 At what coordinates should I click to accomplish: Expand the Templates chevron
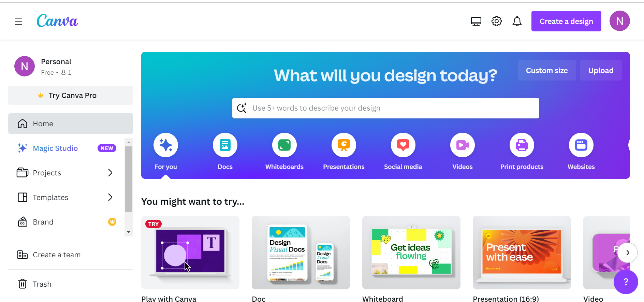click(110, 197)
